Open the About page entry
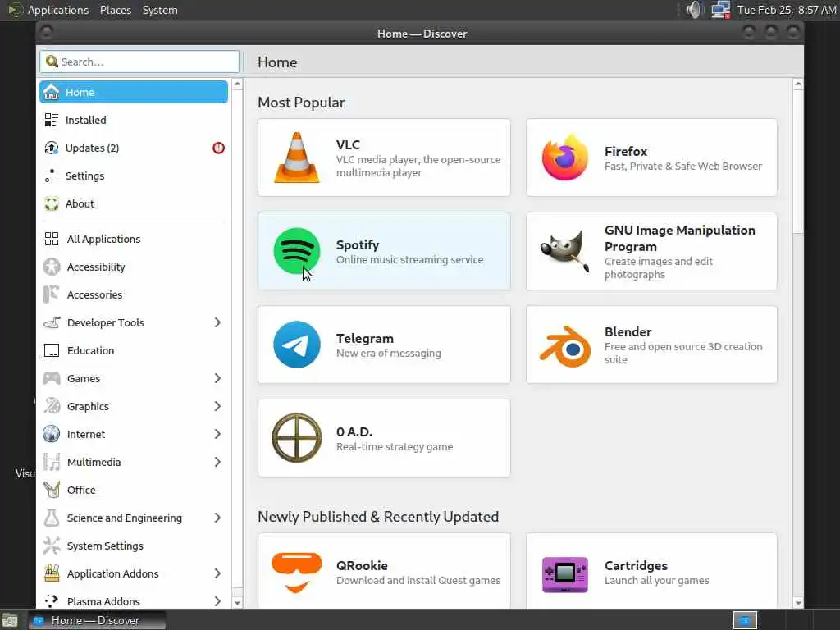Image resolution: width=840 pixels, height=630 pixels. (x=134, y=203)
